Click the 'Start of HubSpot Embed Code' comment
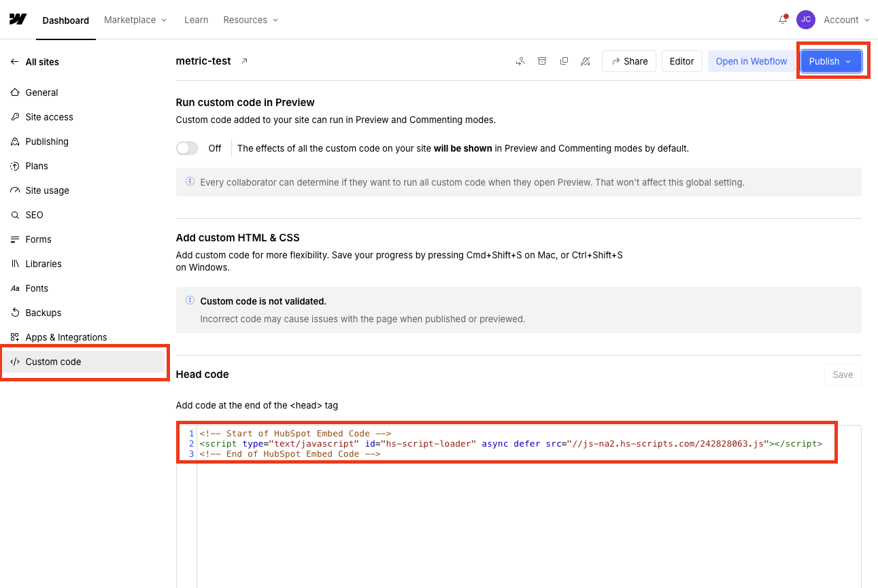Screen dimensions: 878x588 (295, 434)
